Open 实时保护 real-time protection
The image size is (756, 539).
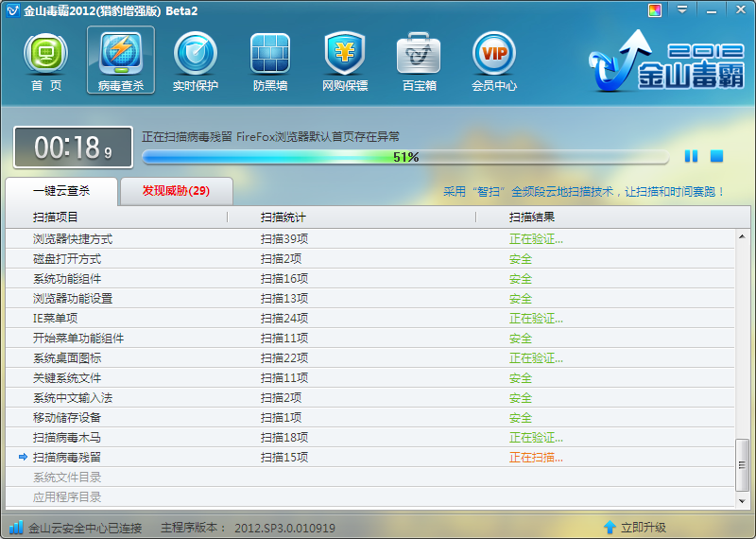195,61
